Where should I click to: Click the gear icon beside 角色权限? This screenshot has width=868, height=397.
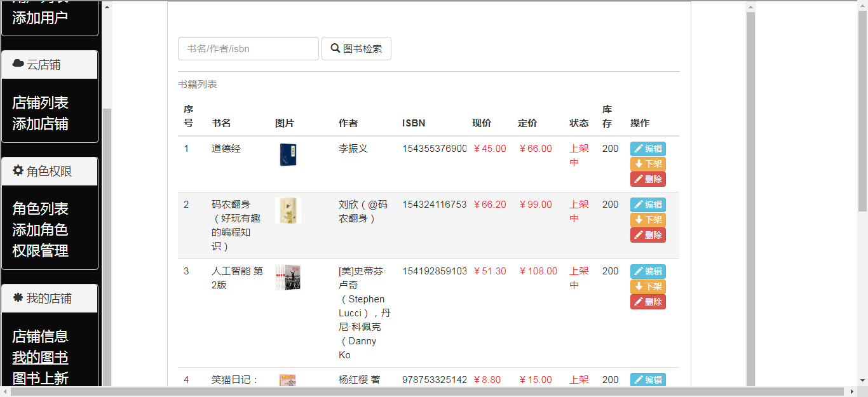tap(18, 171)
